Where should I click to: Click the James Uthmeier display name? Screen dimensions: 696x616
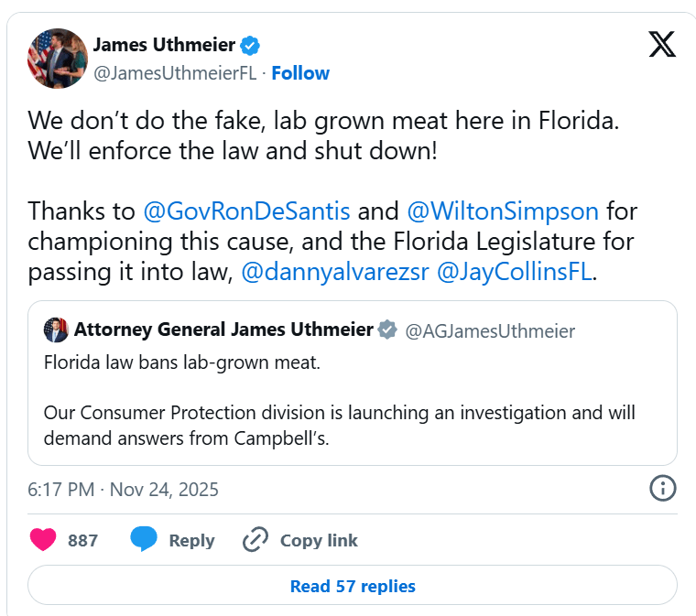click(x=164, y=44)
